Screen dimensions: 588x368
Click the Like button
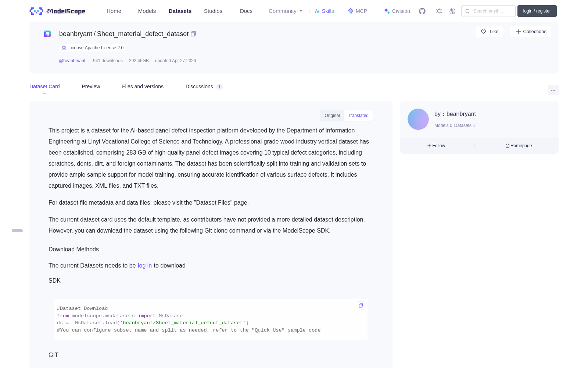(489, 32)
